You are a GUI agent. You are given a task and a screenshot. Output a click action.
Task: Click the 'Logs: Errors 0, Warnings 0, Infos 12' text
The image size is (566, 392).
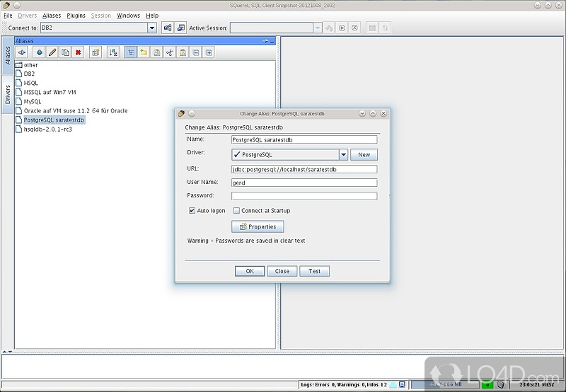point(344,385)
